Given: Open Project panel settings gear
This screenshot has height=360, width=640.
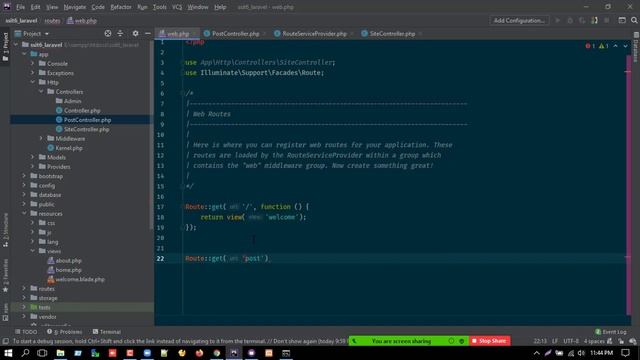Looking at the screenshot, I should click(136, 33).
